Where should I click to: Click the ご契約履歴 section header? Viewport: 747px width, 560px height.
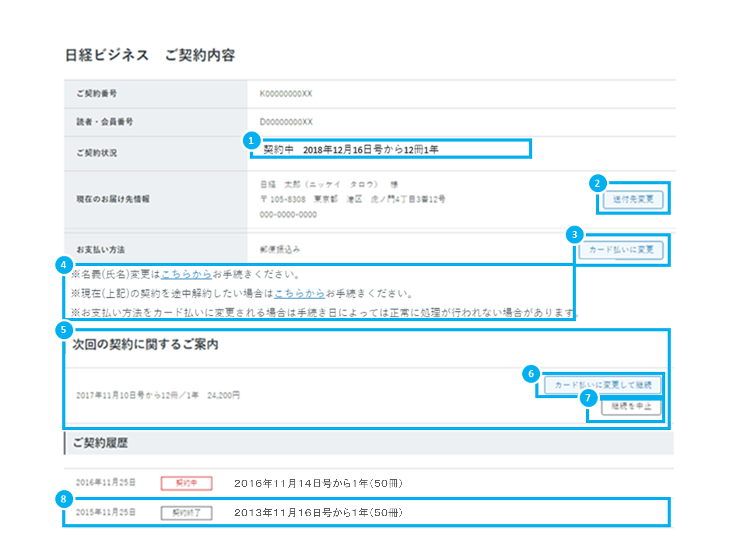click(369, 443)
